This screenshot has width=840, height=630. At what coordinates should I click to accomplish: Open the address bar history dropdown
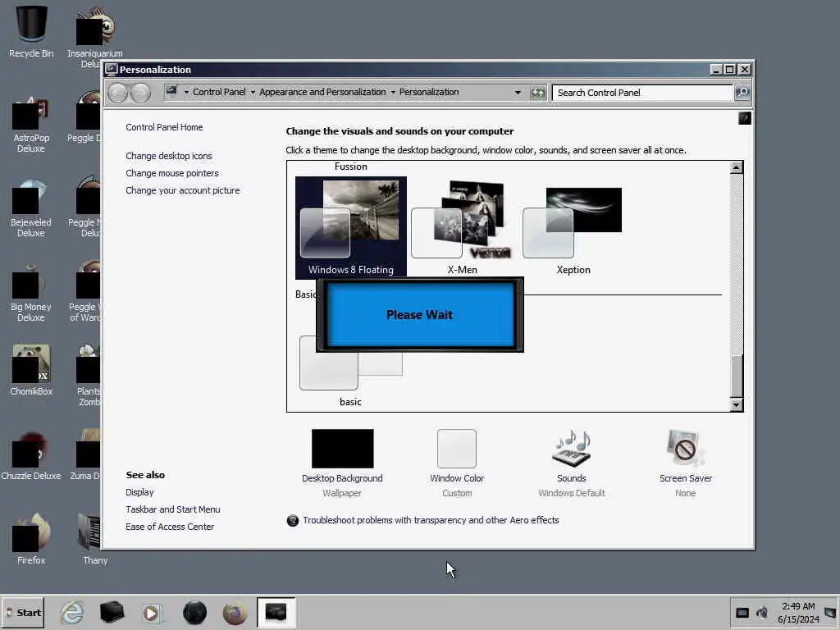pyautogui.click(x=518, y=92)
